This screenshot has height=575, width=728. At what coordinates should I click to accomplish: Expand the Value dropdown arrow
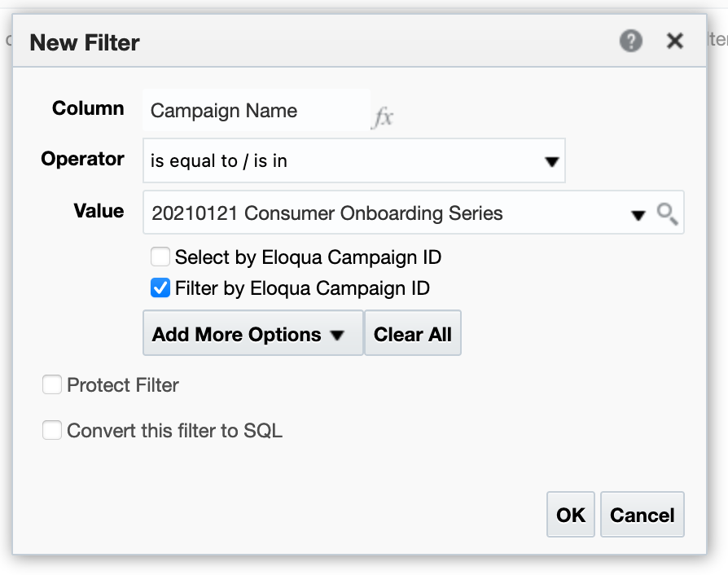click(638, 215)
